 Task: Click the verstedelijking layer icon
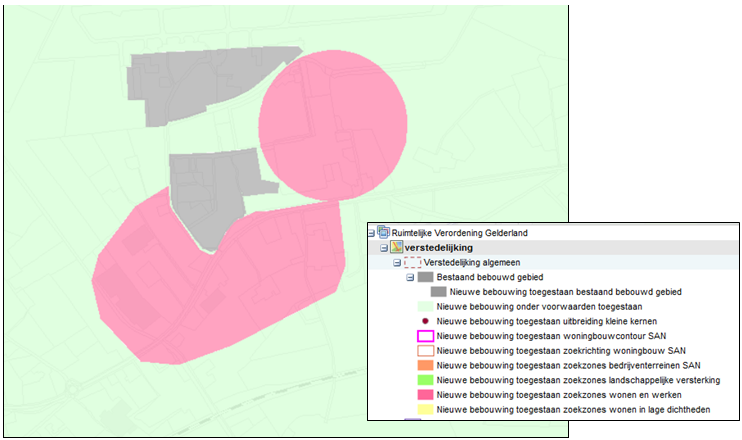point(397,247)
